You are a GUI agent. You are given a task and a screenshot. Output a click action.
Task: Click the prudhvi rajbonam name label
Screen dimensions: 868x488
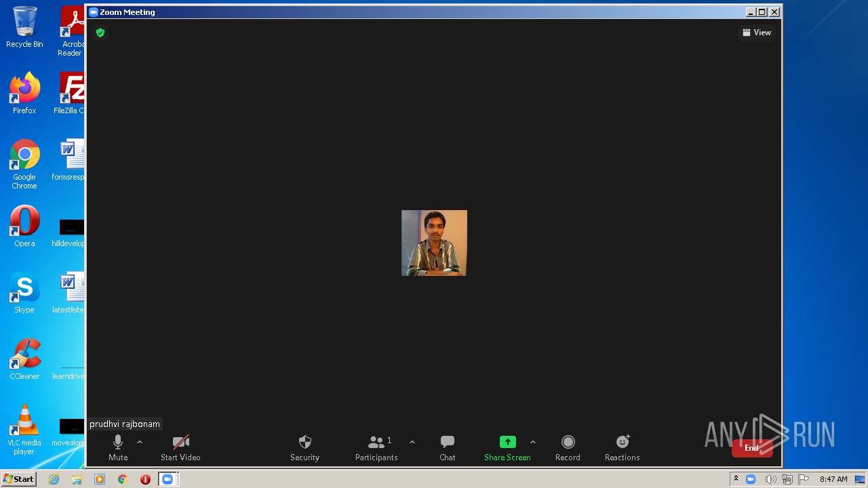click(125, 424)
